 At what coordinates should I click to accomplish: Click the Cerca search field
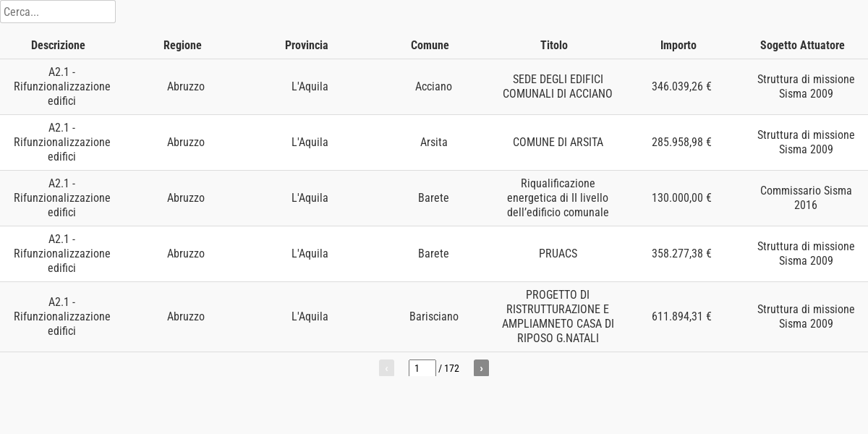[x=58, y=12]
